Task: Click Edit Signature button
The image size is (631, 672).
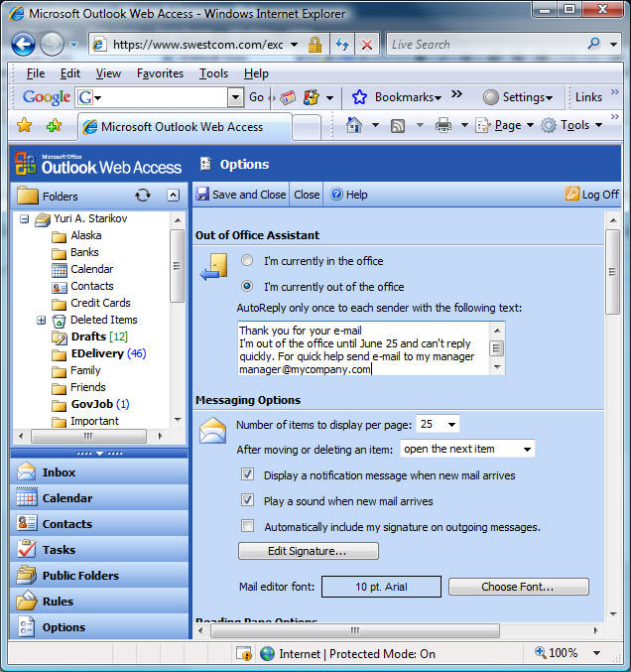Action: pyautogui.click(x=309, y=551)
